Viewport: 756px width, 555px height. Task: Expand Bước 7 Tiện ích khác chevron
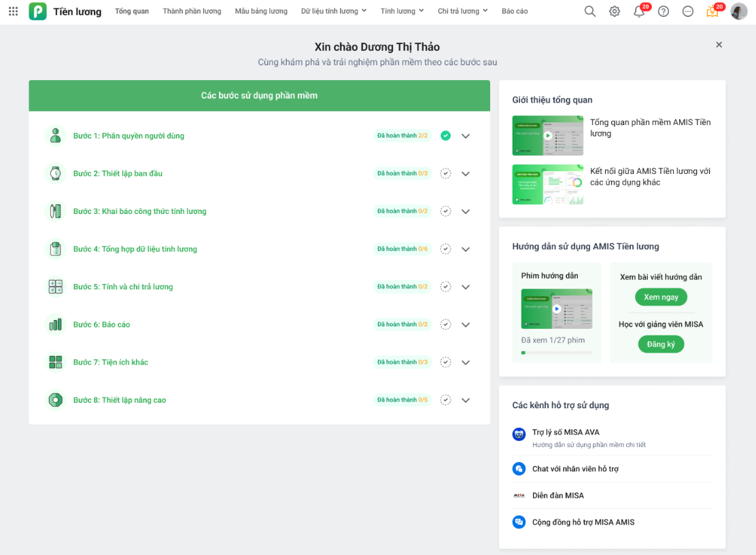tap(465, 363)
